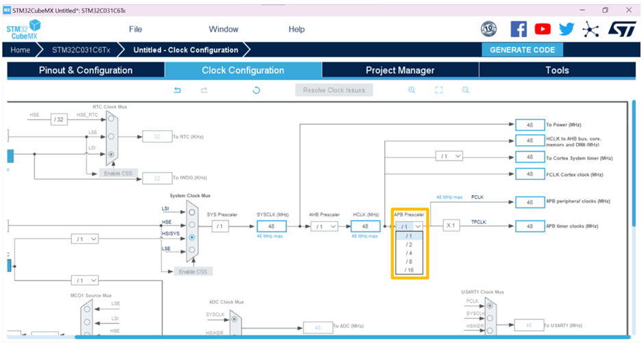Screen dimensions: 644x343
Task: Click the reset clock configuration circular icon
Action: tap(256, 90)
